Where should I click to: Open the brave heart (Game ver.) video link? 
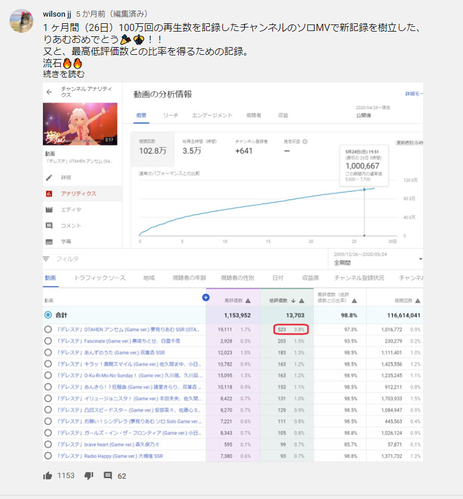tap(108, 444)
